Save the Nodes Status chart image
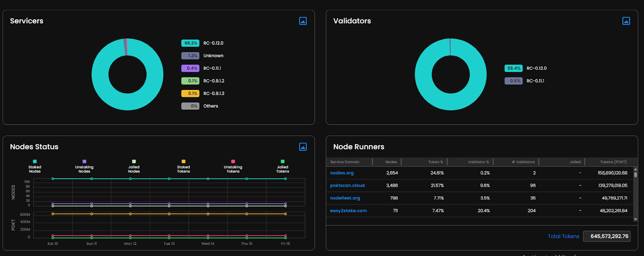644x256 pixels. 303,147
